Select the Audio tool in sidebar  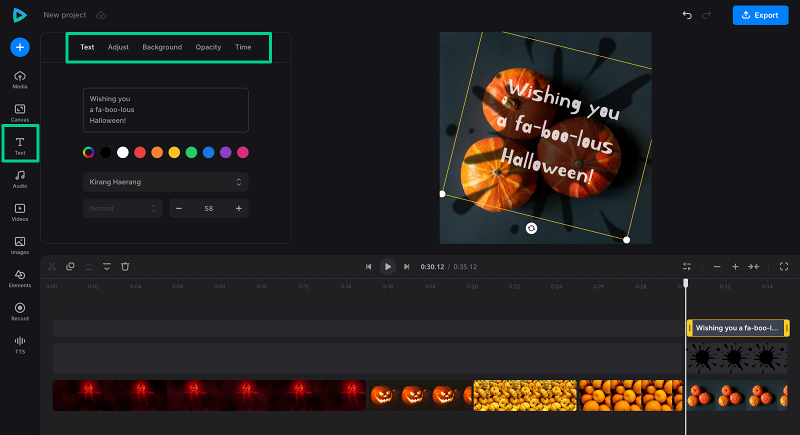coord(20,178)
